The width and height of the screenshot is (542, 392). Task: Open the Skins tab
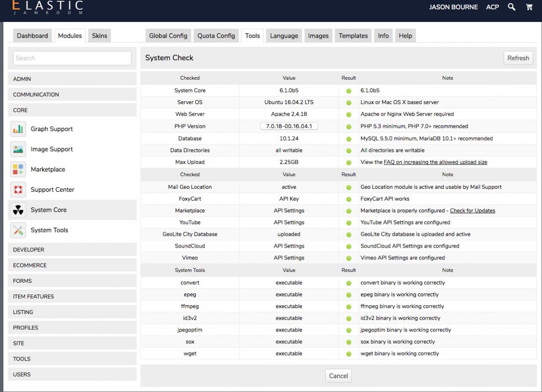point(100,36)
